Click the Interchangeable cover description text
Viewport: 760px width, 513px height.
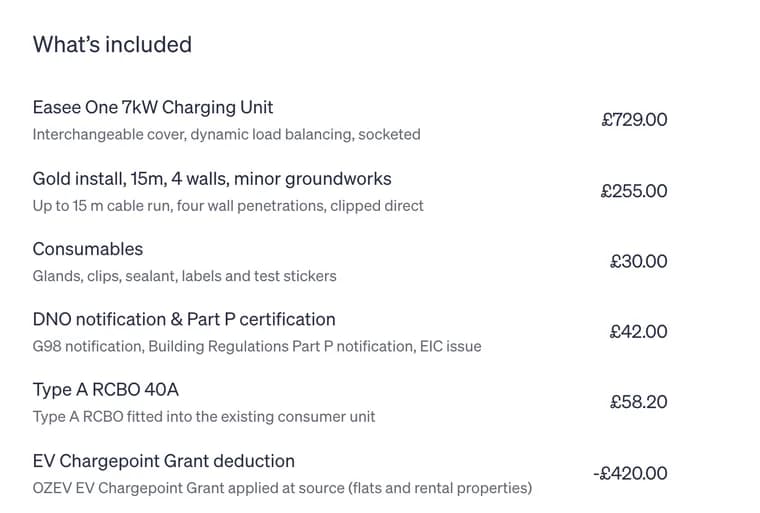point(226,134)
